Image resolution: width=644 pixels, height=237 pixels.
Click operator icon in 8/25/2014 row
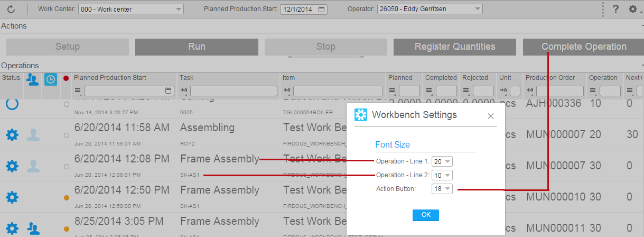coord(33,229)
